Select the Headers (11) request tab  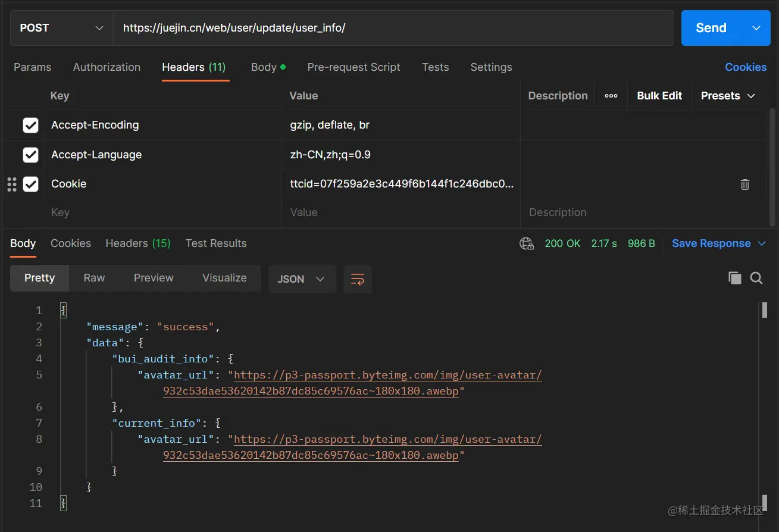(x=194, y=67)
